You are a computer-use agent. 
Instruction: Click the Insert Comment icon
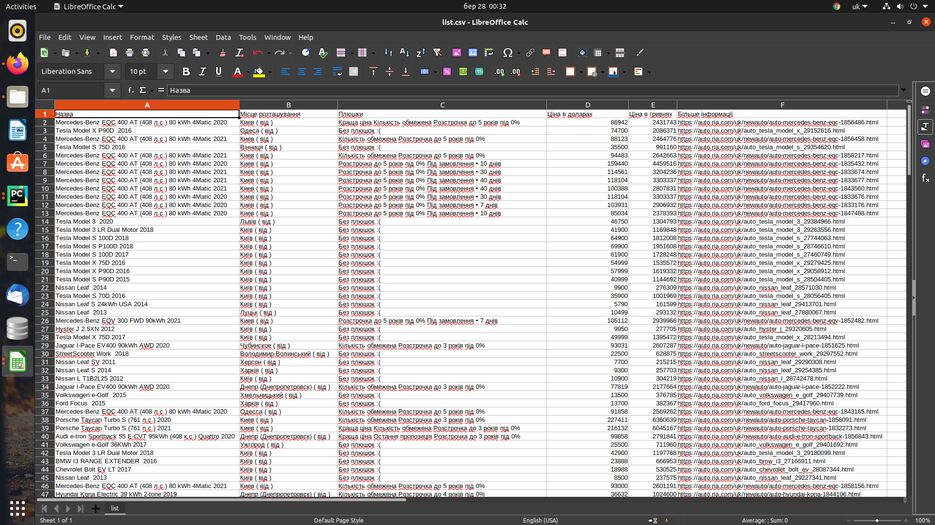tap(546, 53)
